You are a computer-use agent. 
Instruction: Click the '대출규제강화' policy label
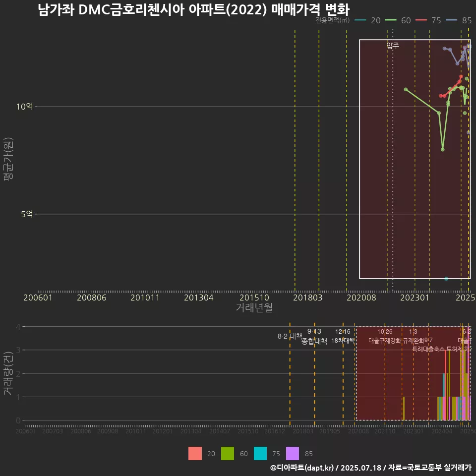coord(385,341)
